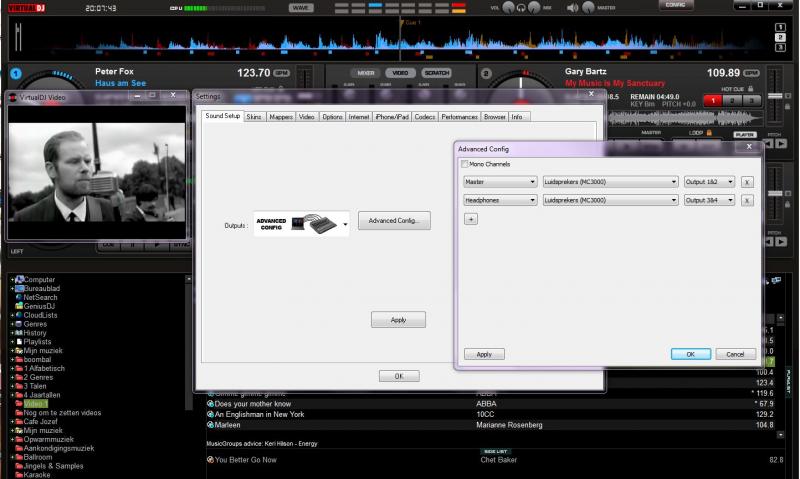Click the deck 2 number badge
This screenshot has height=479, width=800.
(486, 73)
